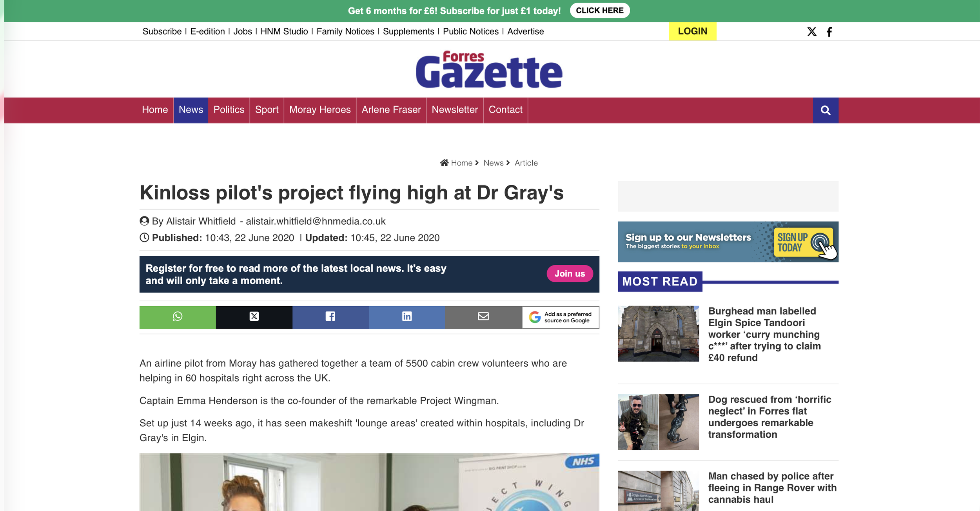Click the article title Kinloss pilot's project
Image resolution: width=980 pixels, height=511 pixels.
pos(352,193)
